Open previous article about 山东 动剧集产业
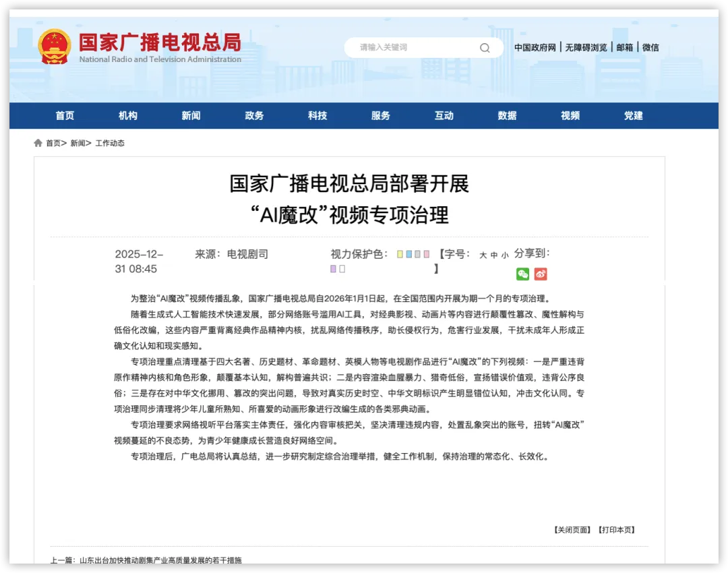 [160, 560]
